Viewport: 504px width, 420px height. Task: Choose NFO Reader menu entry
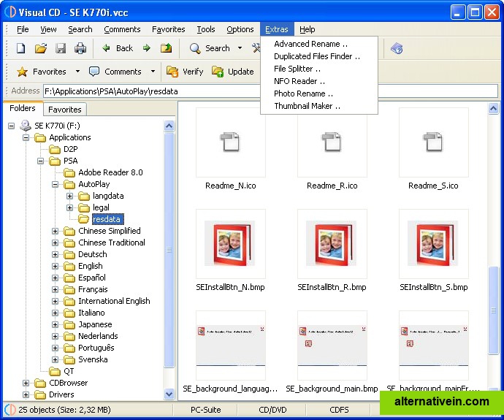(319, 81)
